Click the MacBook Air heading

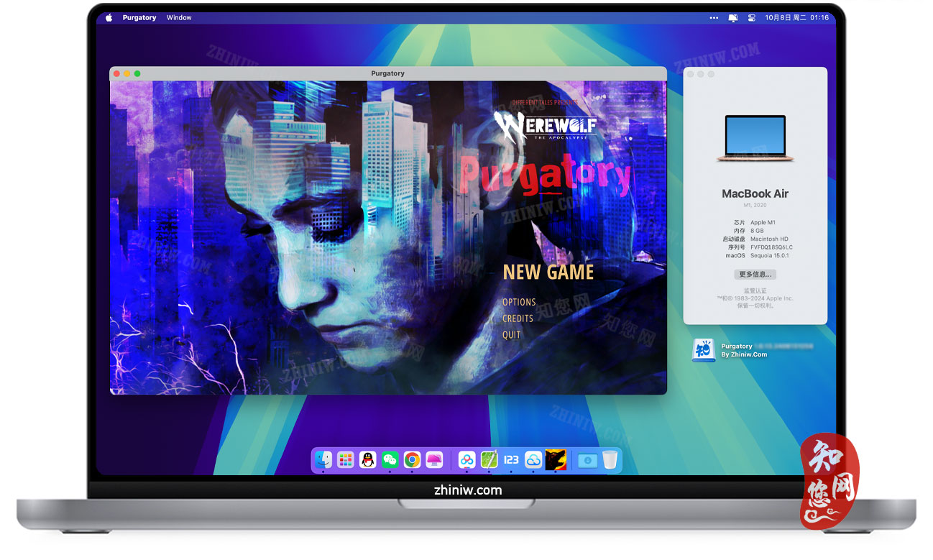pyautogui.click(x=755, y=193)
